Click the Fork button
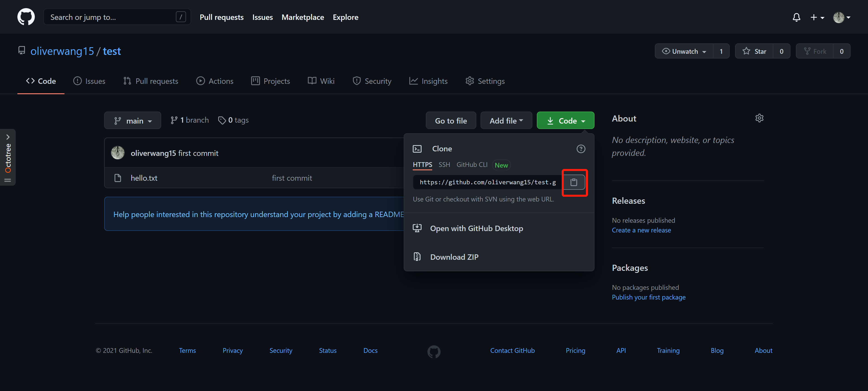 coord(814,51)
